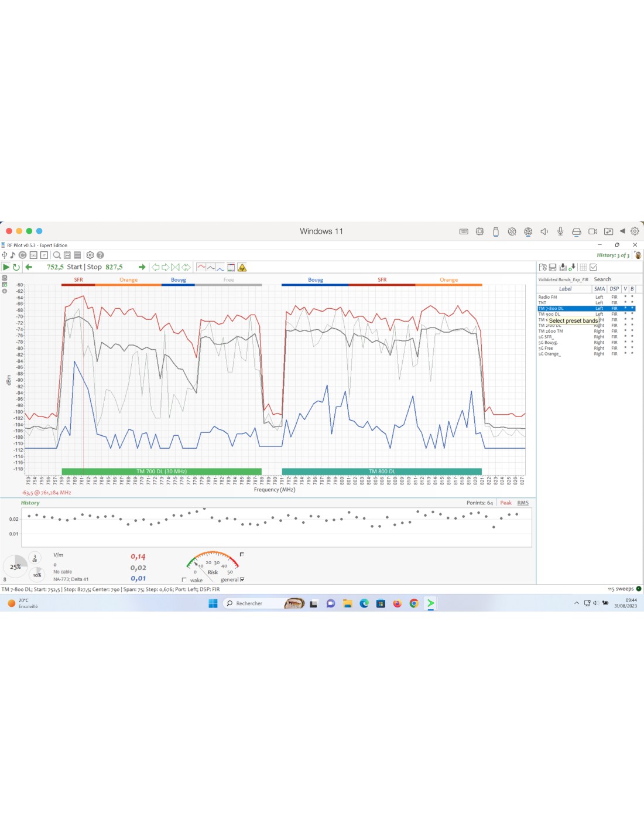644x833 pixels.
Task: Open Google Chrome from taskbar
Action: click(x=414, y=603)
